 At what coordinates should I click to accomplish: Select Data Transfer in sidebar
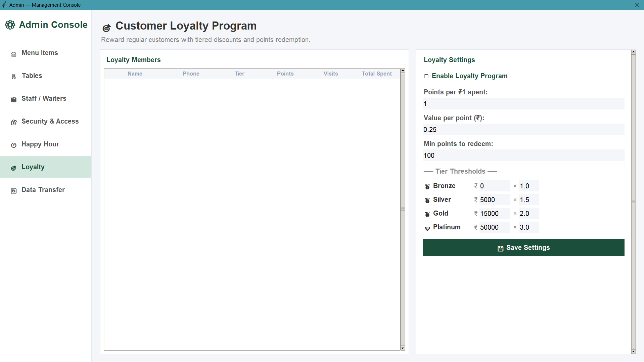(x=46, y=190)
